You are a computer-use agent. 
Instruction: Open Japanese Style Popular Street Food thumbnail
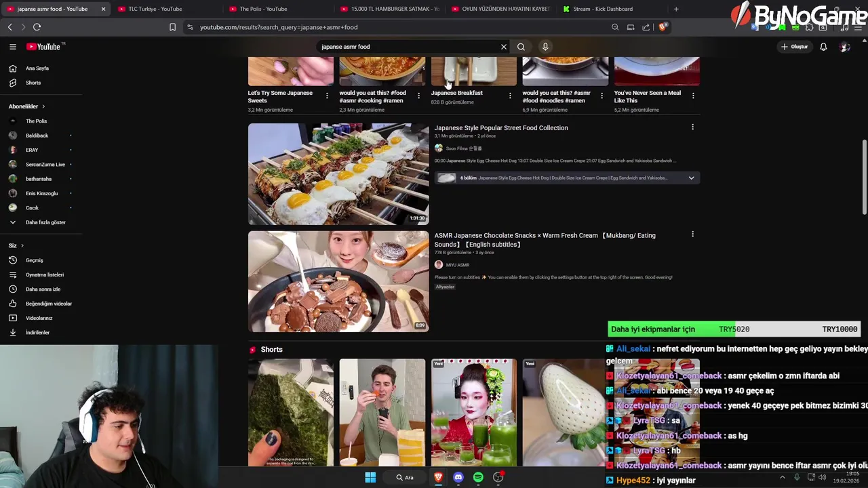click(338, 174)
